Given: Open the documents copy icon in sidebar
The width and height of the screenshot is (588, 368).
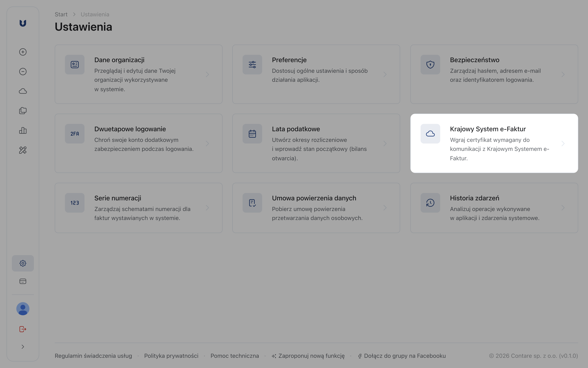Looking at the screenshot, I should pos(23,111).
